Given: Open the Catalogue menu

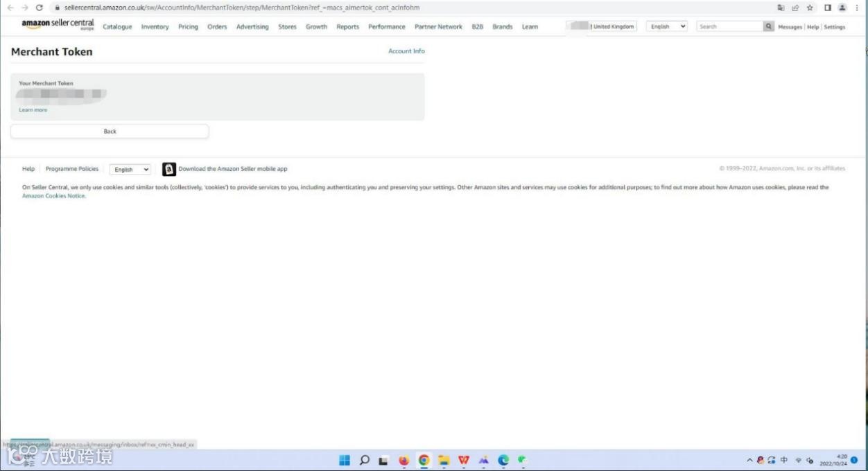Looking at the screenshot, I should tap(117, 27).
